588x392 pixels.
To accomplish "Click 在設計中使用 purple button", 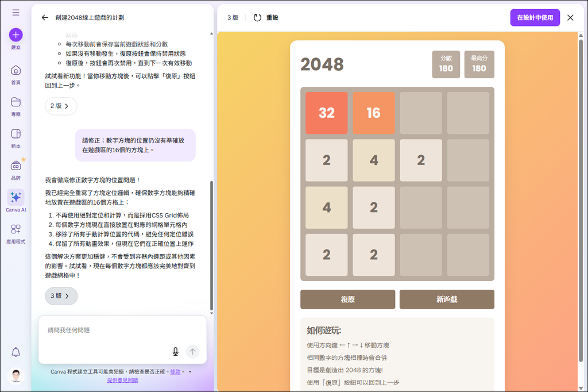I will (x=535, y=18).
